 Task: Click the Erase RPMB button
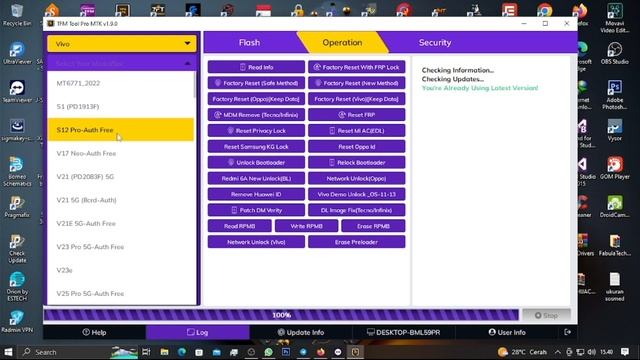coord(373,226)
